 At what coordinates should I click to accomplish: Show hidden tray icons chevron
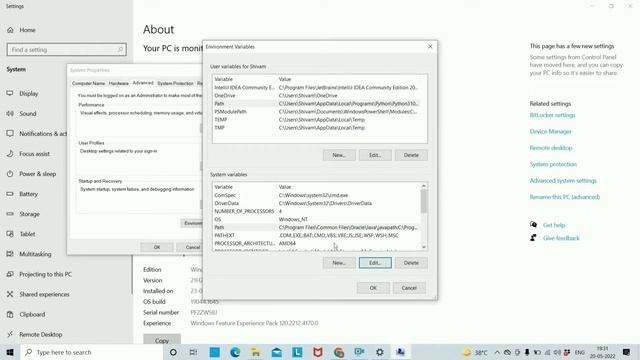click(x=497, y=352)
